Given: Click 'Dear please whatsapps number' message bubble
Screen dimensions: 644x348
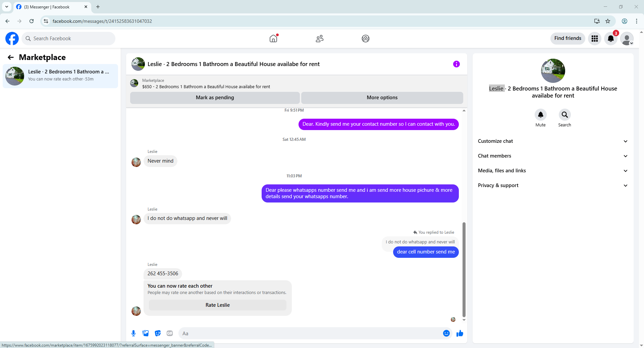Looking at the screenshot, I should [360, 193].
